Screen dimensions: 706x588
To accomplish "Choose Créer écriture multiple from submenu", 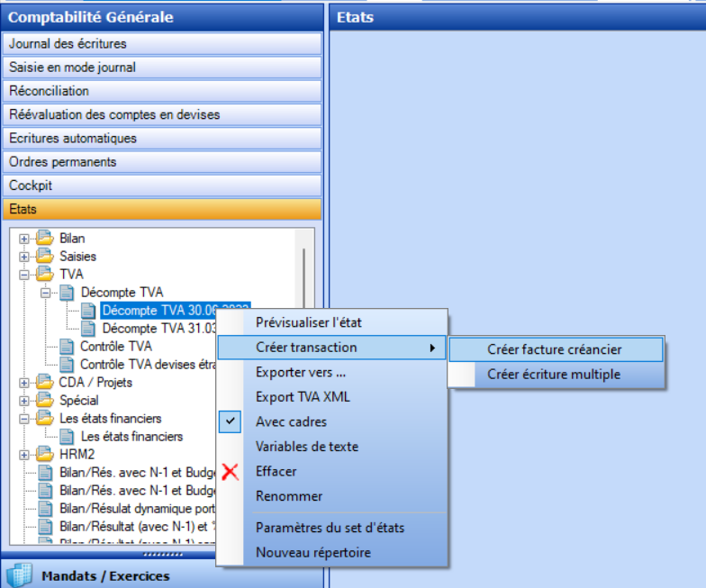I will pos(554,375).
